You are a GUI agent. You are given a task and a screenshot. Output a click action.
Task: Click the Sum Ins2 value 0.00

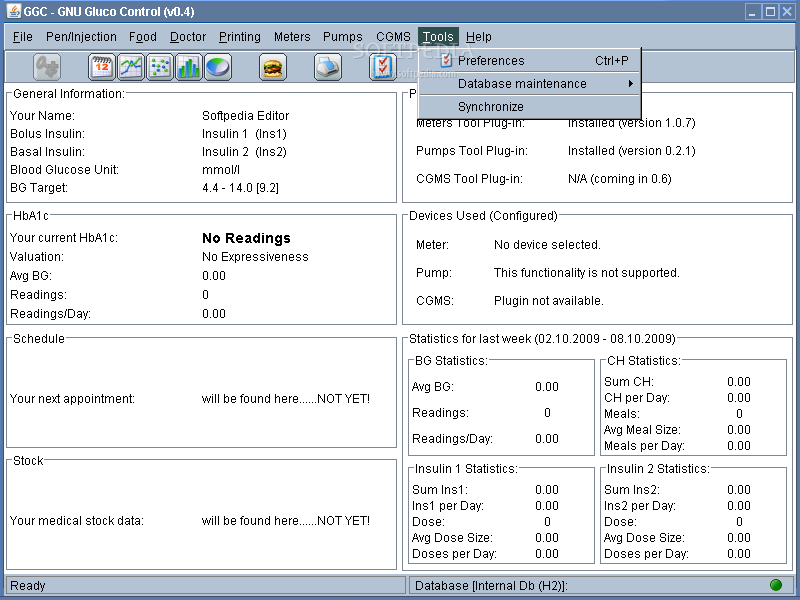pyautogui.click(x=739, y=490)
